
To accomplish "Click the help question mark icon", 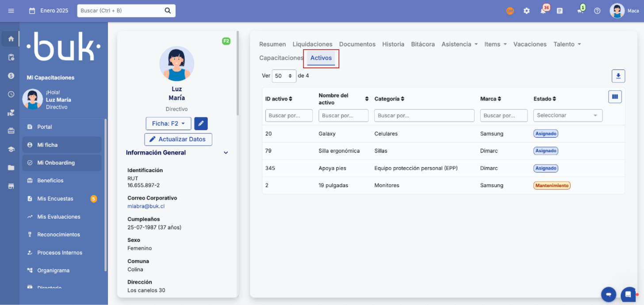I will pos(597,11).
